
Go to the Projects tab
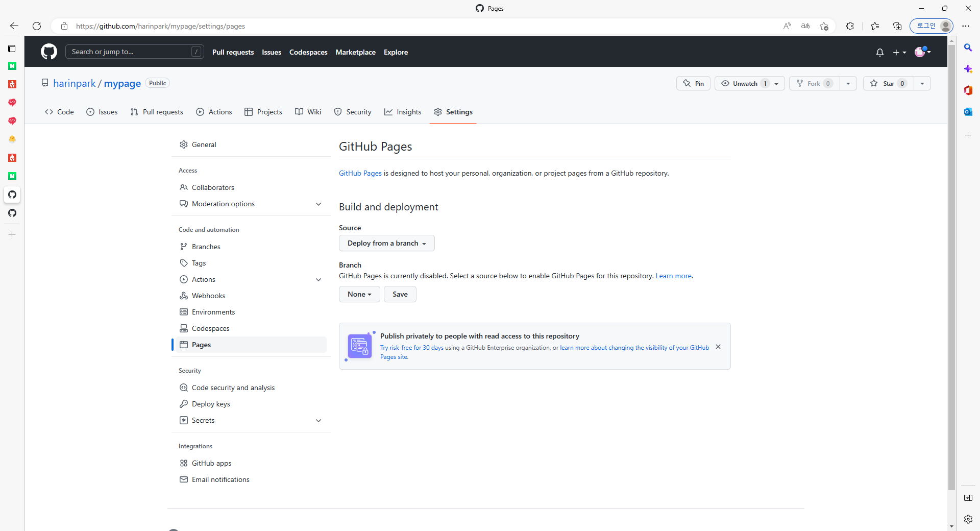tap(263, 112)
